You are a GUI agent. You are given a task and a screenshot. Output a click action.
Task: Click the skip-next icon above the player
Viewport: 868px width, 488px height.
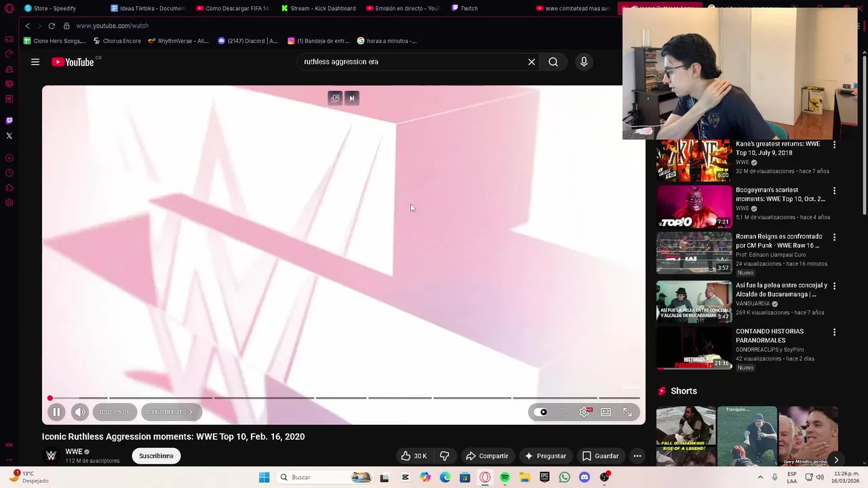(x=351, y=98)
